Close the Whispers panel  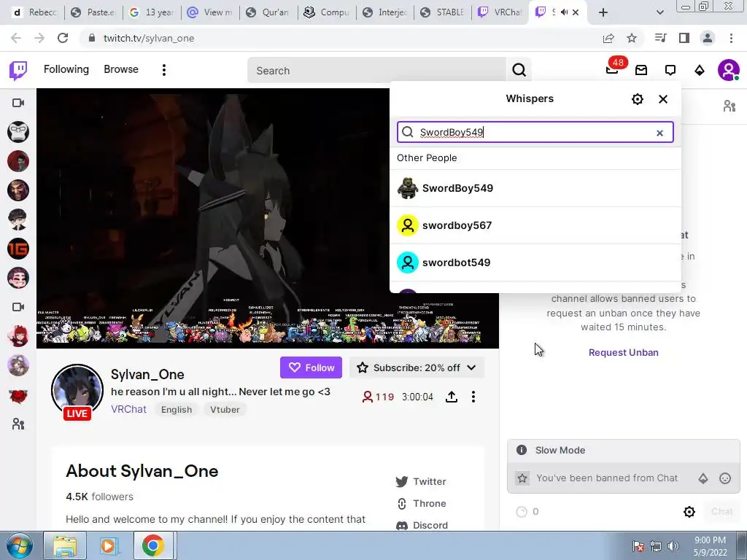point(663,99)
